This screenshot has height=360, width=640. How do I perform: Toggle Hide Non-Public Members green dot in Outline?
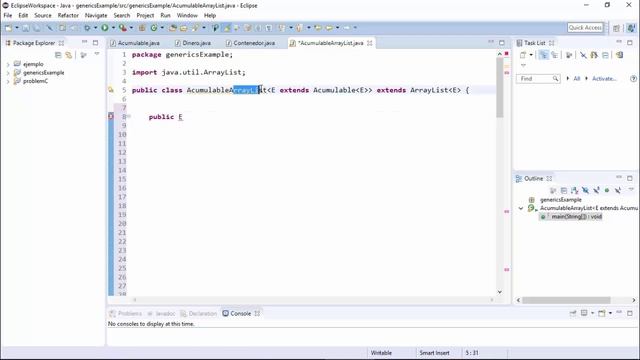tap(607, 190)
